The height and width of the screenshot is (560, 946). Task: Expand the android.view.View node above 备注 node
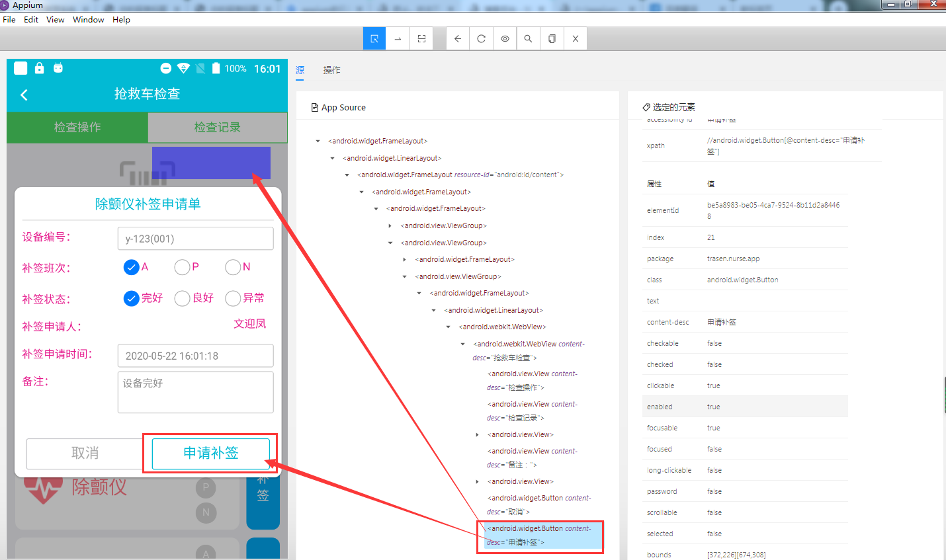(478, 434)
